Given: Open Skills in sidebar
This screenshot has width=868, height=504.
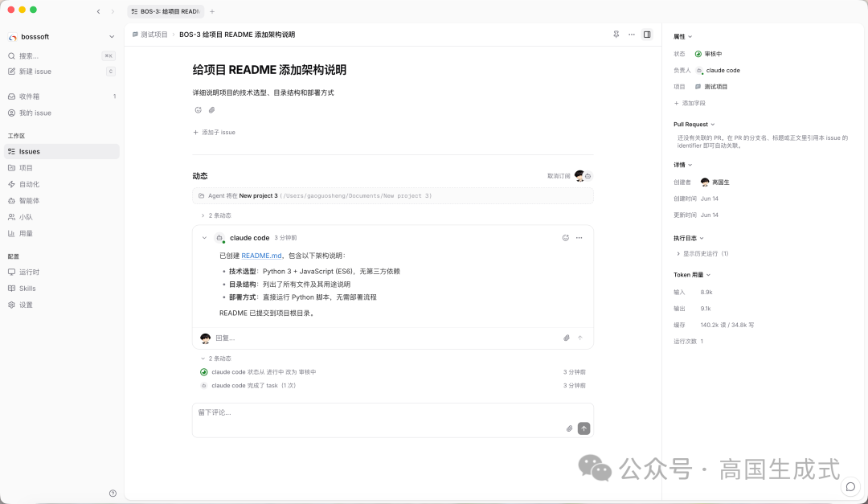Looking at the screenshot, I should coord(61,289).
